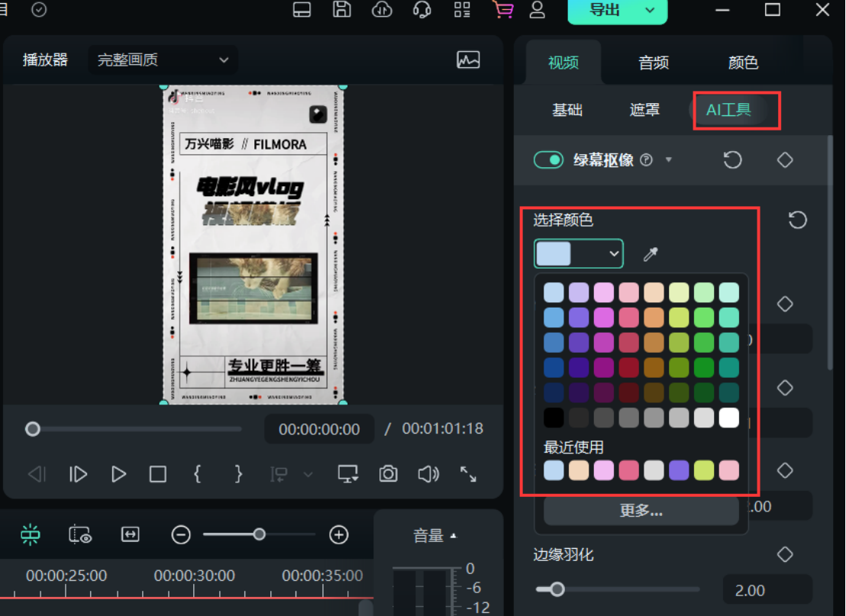The height and width of the screenshot is (616, 846).
Task: Click the monitor display settings icon
Action: pos(348,474)
